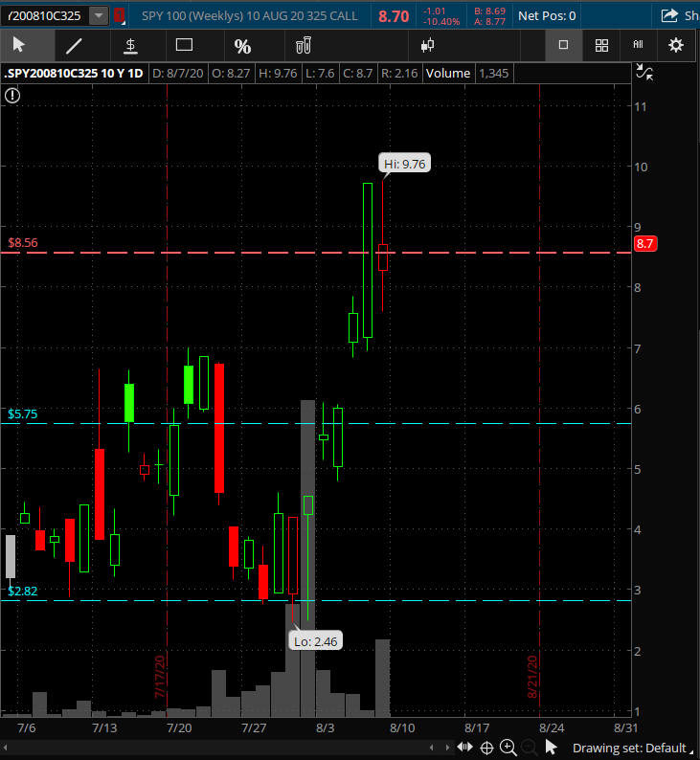This screenshot has height=760, width=700.
Task: Click the Hi: 9.76 bubble
Action: (x=404, y=164)
